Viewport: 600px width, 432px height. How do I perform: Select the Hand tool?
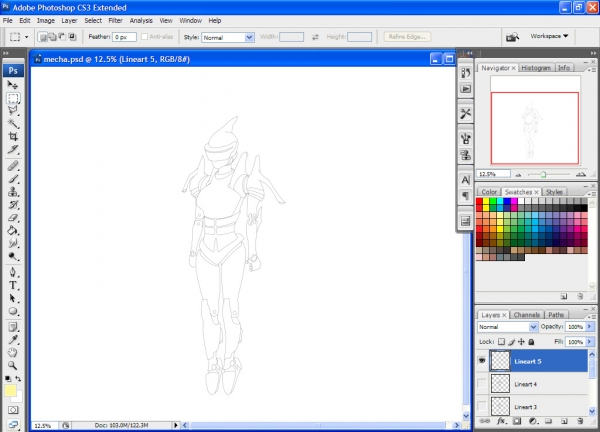pos(13,353)
